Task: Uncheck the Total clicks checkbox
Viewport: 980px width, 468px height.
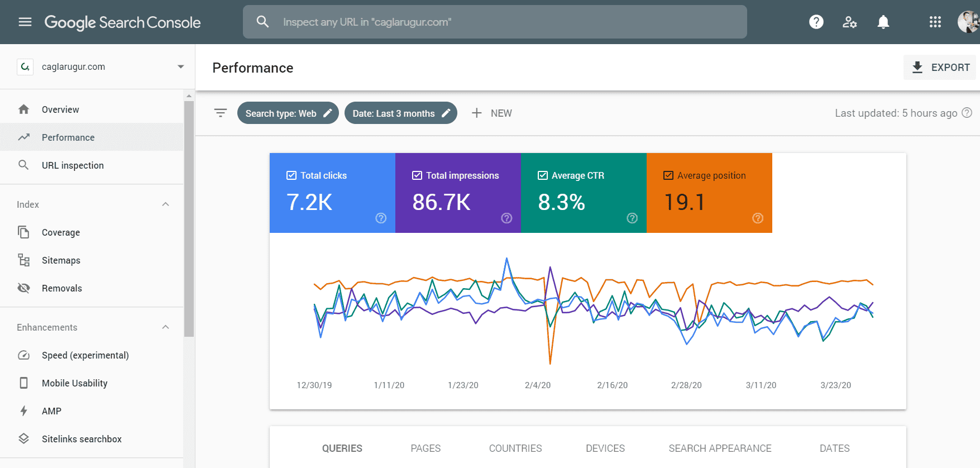Action: [x=291, y=175]
